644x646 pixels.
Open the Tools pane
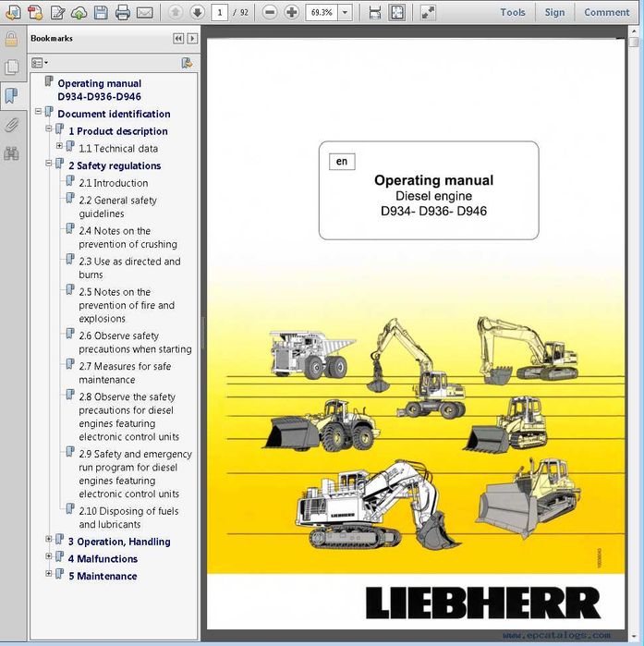pos(513,12)
